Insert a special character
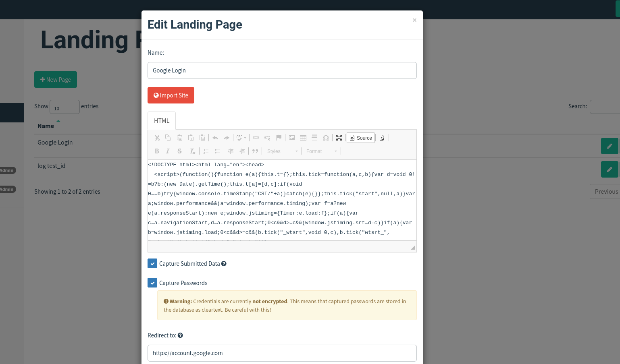 pos(326,138)
